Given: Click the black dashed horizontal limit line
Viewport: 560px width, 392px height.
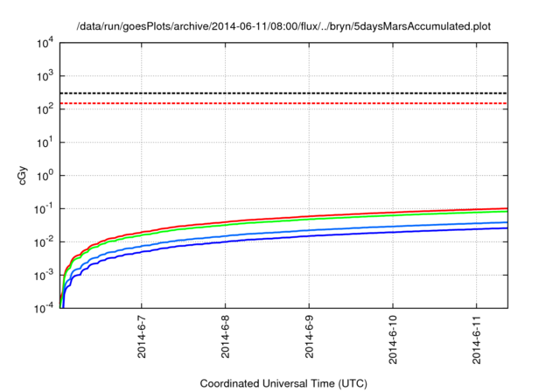Looking at the screenshot, I should tap(283, 93).
